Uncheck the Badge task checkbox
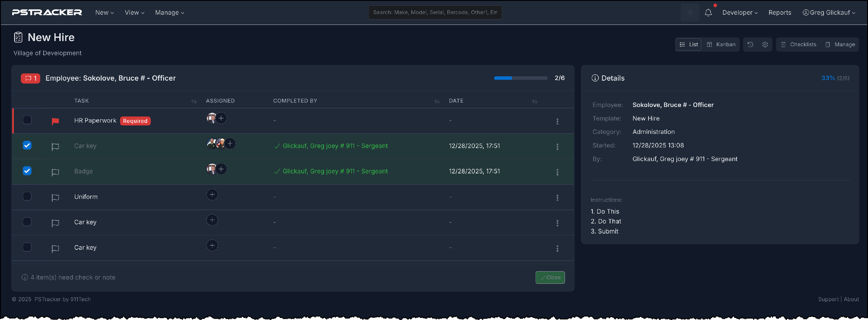Viewport: 868px width, 320px height. coord(27,171)
